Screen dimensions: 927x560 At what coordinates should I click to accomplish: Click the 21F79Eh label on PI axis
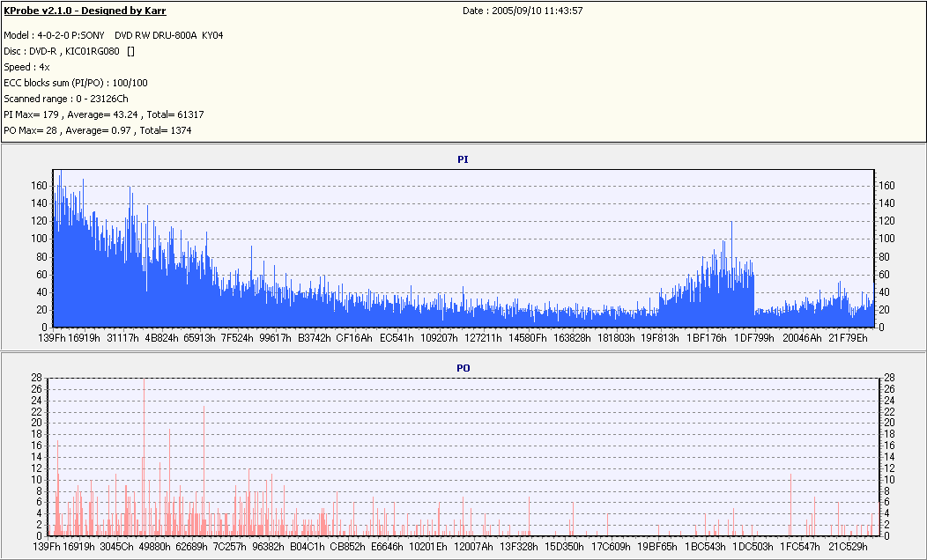848,337
